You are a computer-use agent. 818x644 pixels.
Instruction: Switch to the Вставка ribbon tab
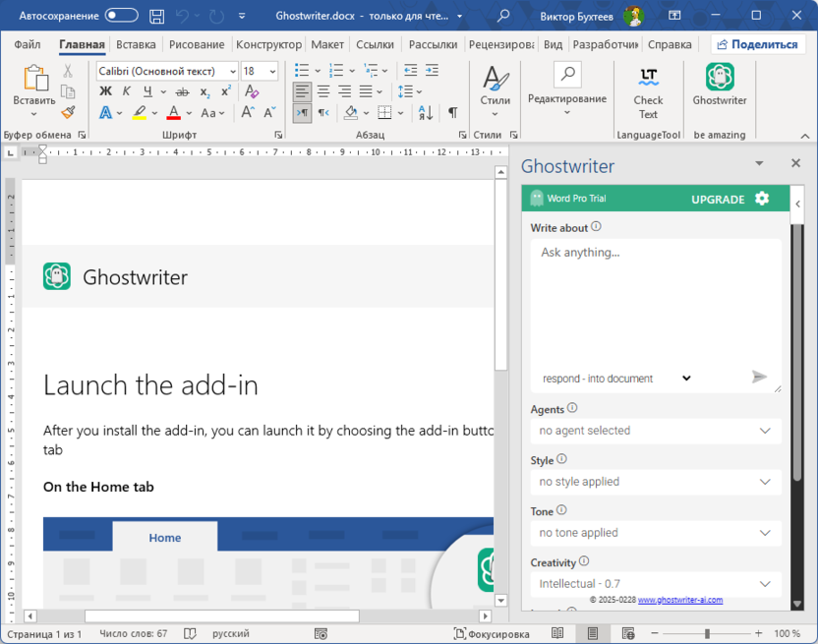click(x=136, y=44)
